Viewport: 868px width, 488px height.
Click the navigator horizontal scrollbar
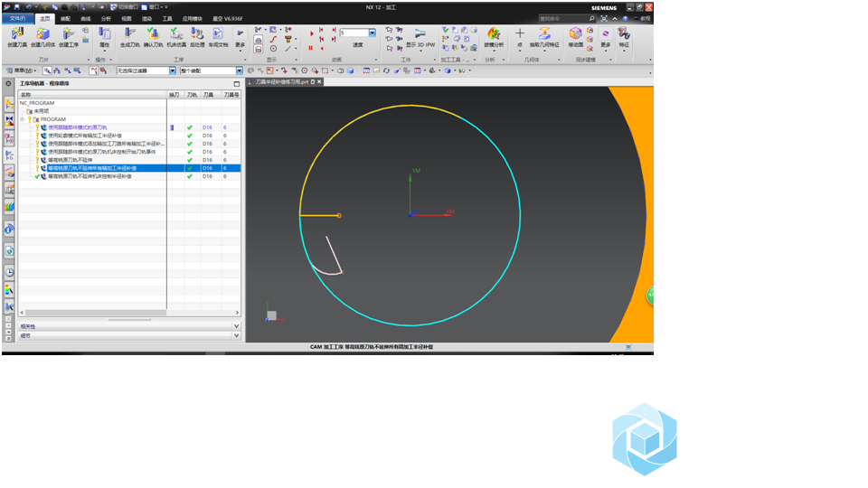96,313
